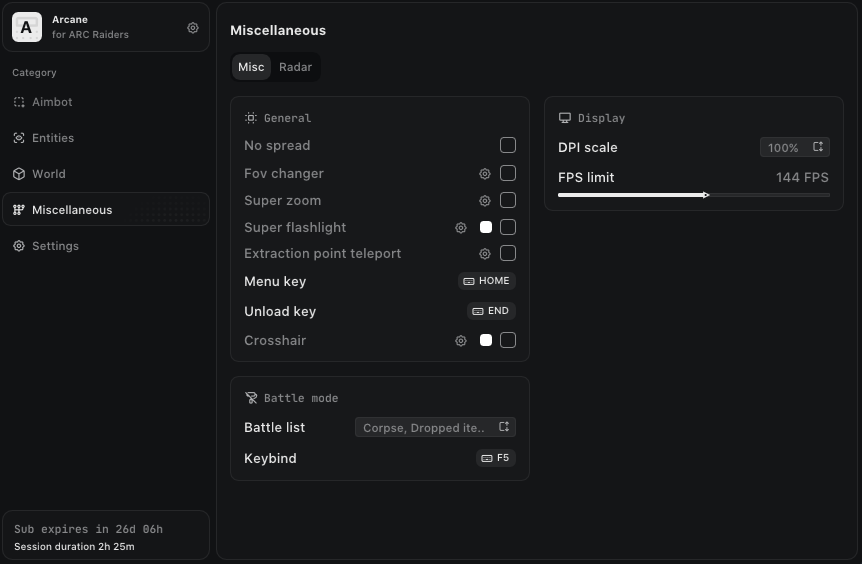This screenshot has width=862, height=564.
Task: Toggle the Super zoom checkbox
Action: point(508,201)
